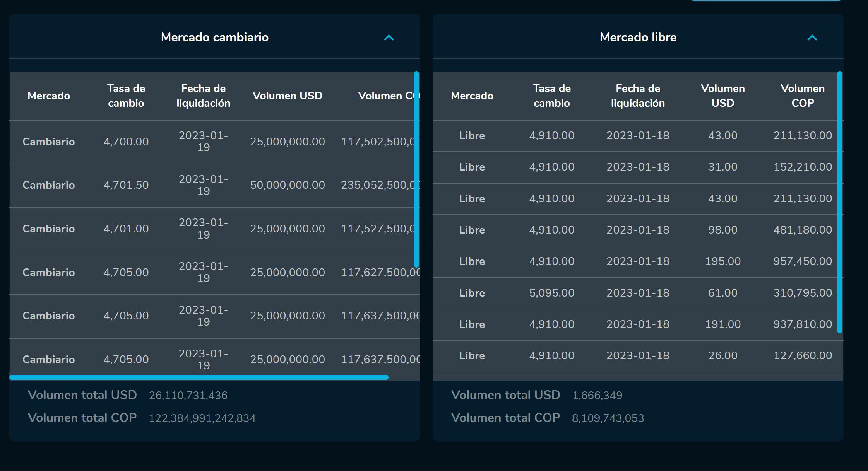Click the vertical scrollbar in Mercado libre table
868x471 pixels.
(839, 202)
